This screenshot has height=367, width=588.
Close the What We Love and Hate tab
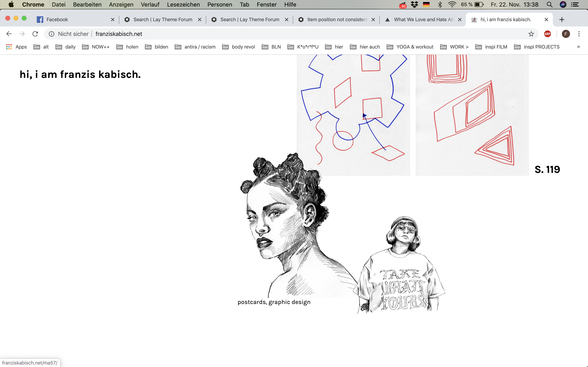[460, 19]
